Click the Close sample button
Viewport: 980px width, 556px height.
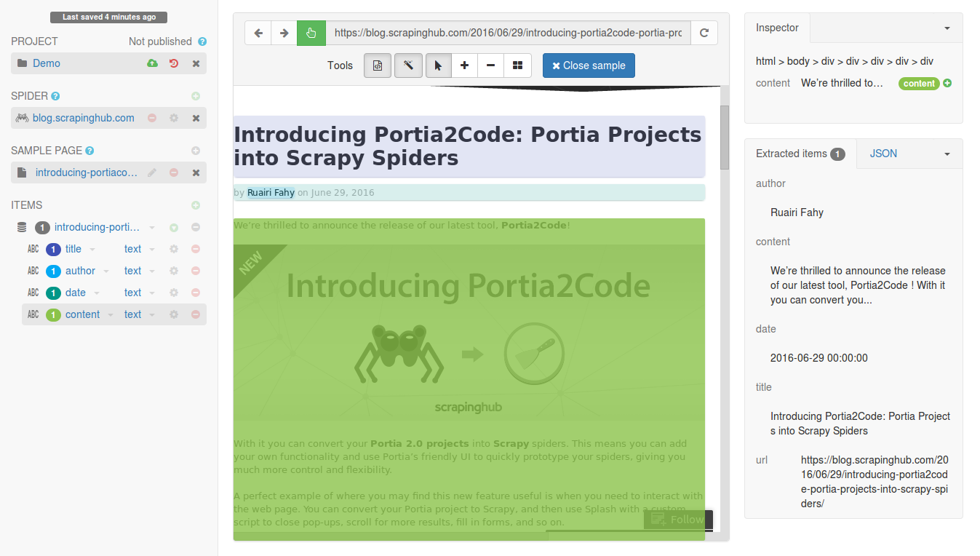[589, 65]
